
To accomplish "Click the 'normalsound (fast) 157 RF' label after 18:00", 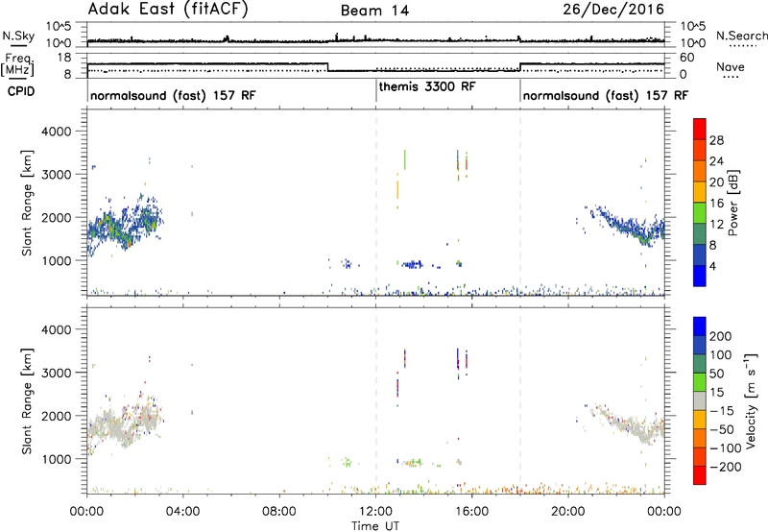I will [606, 95].
